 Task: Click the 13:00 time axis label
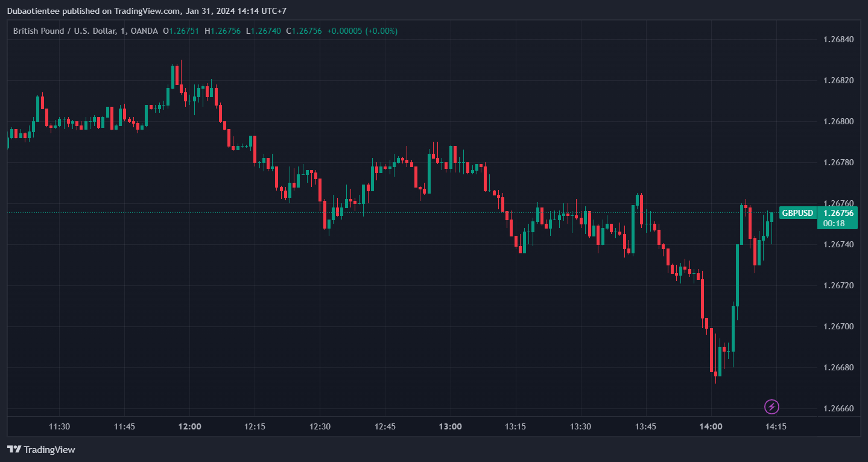[x=450, y=426]
